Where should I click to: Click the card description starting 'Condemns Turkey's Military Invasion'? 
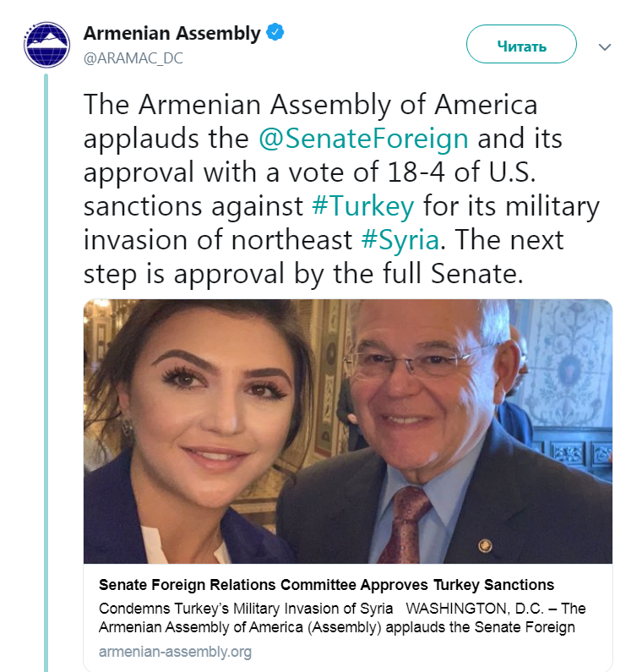click(341, 618)
